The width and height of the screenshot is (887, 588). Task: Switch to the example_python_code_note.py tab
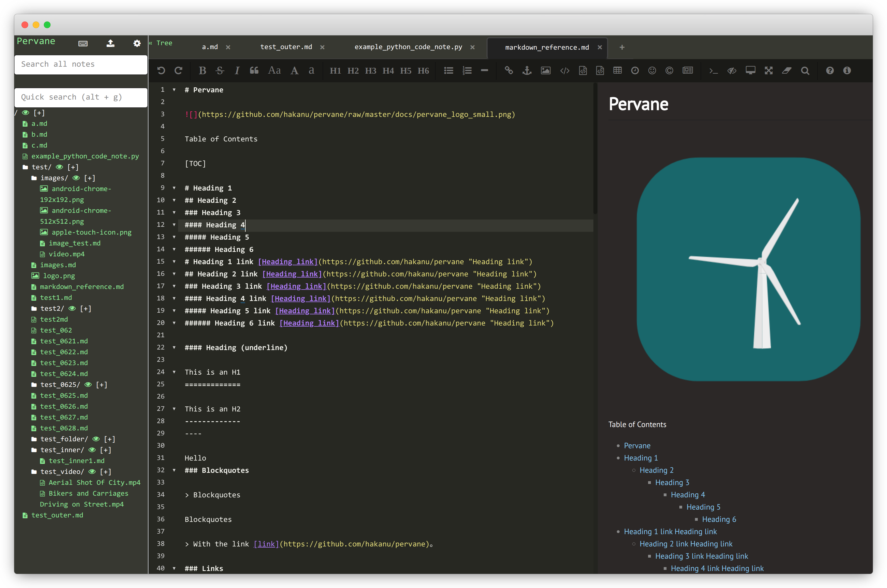click(x=408, y=47)
